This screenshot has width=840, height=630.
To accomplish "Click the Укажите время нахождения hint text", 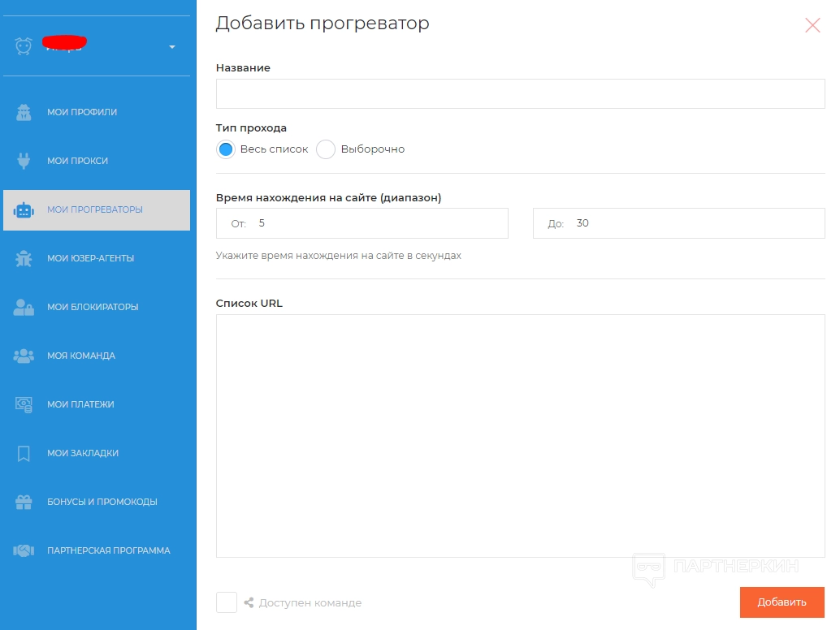I will (339, 256).
